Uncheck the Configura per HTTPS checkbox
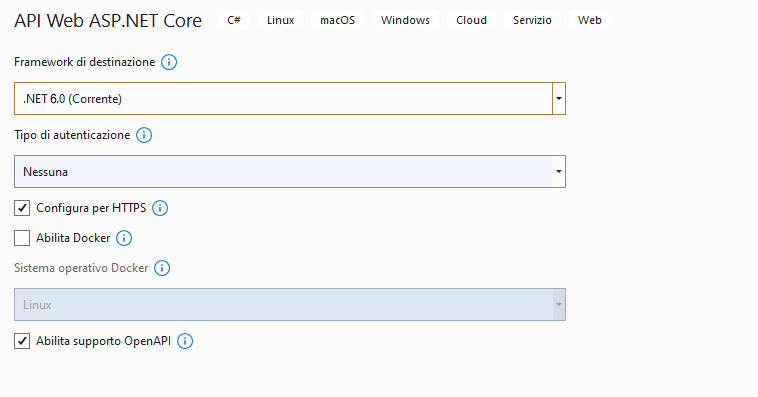 tap(22, 208)
